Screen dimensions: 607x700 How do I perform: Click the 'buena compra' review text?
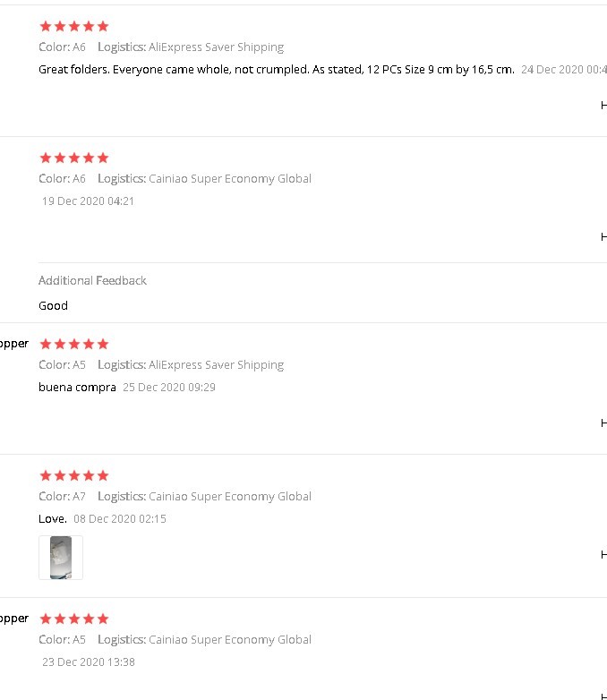pyautogui.click(x=77, y=388)
